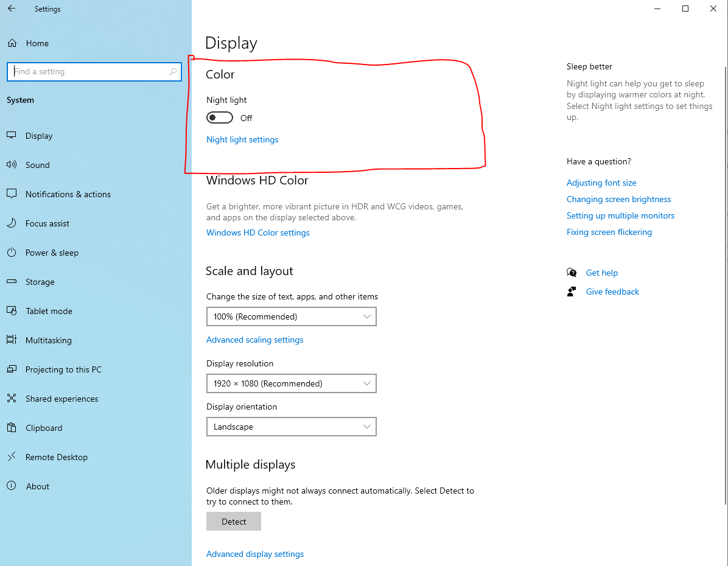Click the Get help chat icon
The image size is (728, 566).
pyautogui.click(x=572, y=273)
